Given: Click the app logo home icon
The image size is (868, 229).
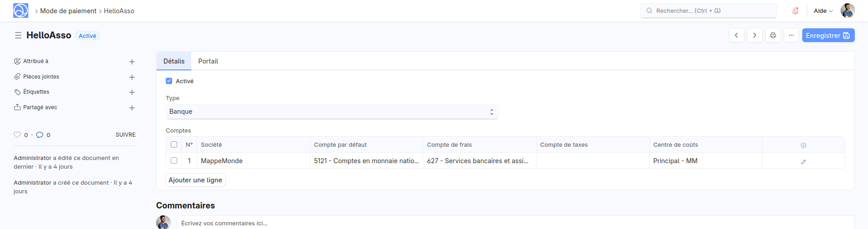Looking at the screenshot, I should pos(21,11).
